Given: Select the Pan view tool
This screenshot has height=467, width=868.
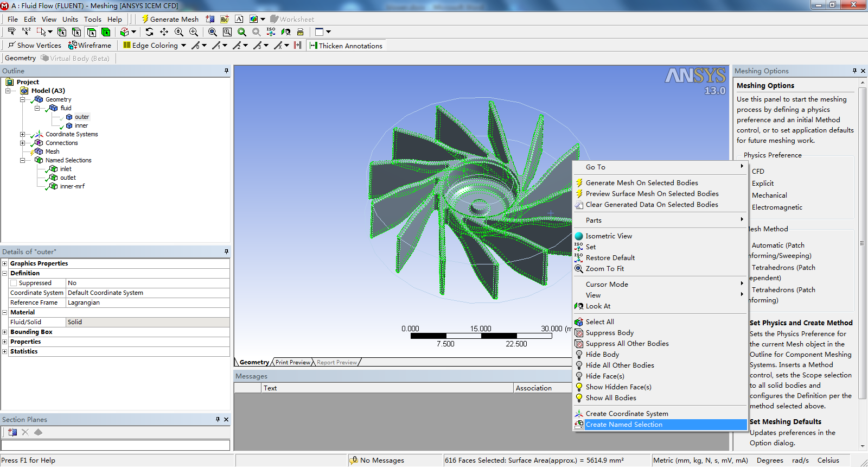Looking at the screenshot, I should [x=164, y=32].
